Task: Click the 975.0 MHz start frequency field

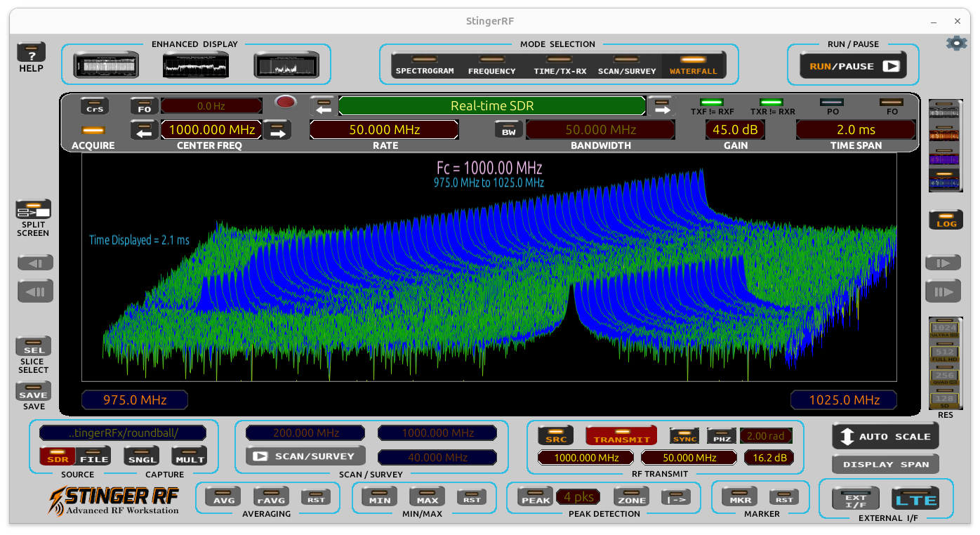Action: [135, 399]
